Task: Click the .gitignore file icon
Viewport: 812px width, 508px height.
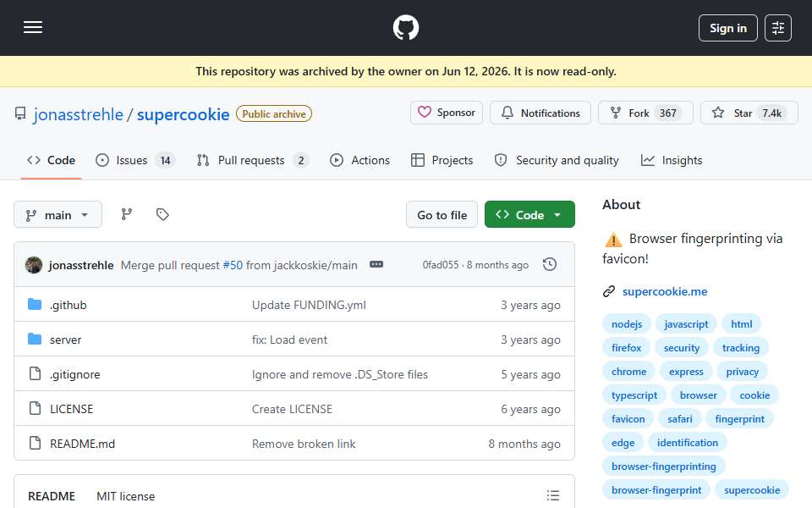Action: click(35, 373)
